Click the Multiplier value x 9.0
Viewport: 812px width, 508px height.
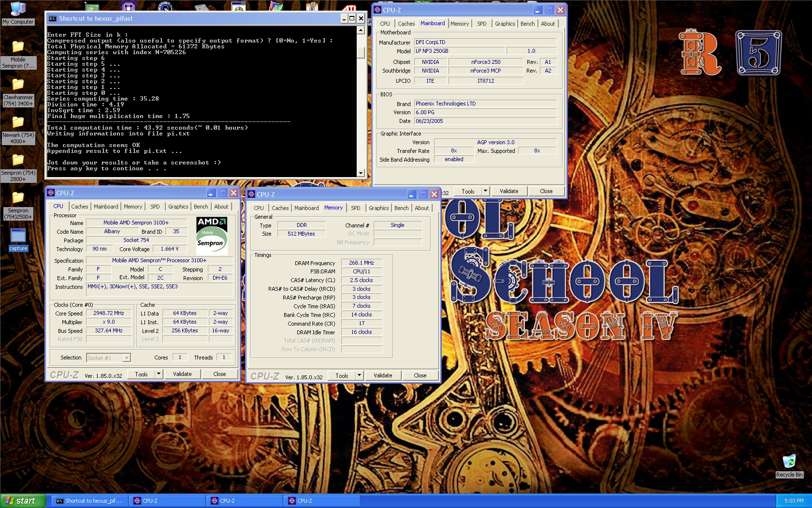109,322
